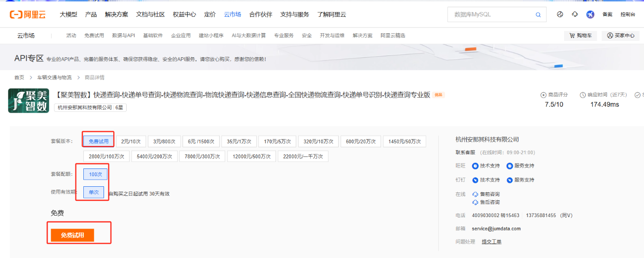The image size is (644, 258).
Task: Choose the 22000元/一千万次 package
Action: coord(303,156)
